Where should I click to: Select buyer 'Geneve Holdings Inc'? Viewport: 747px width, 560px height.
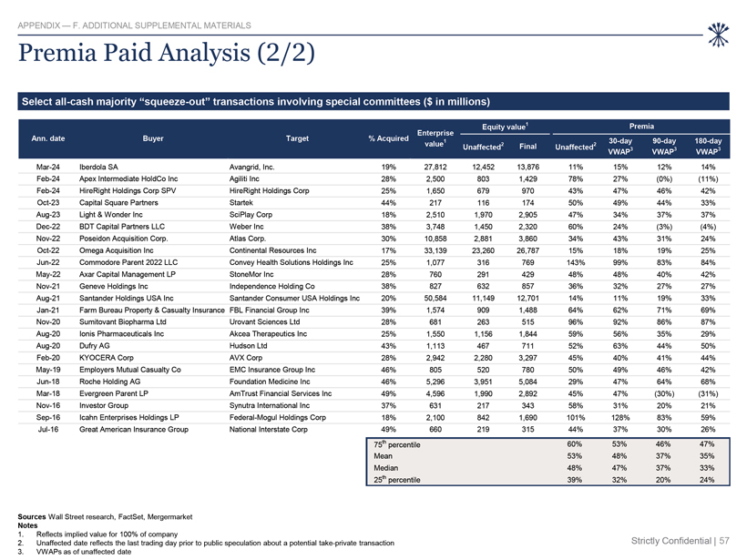click(x=114, y=286)
